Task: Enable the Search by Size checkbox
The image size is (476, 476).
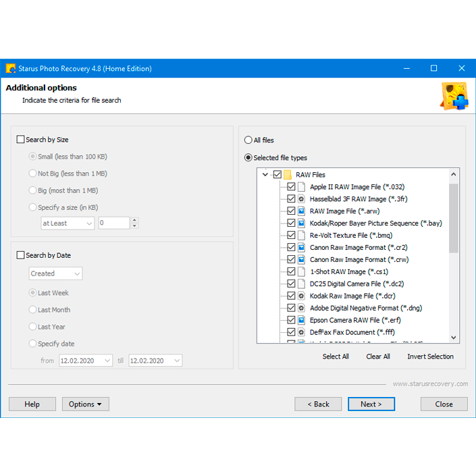Action: pyautogui.click(x=20, y=140)
